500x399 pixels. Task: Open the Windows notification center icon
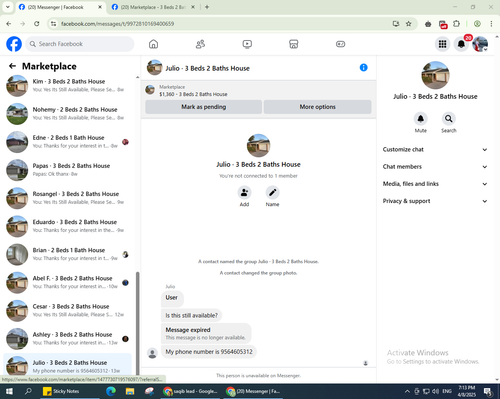(489, 391)
